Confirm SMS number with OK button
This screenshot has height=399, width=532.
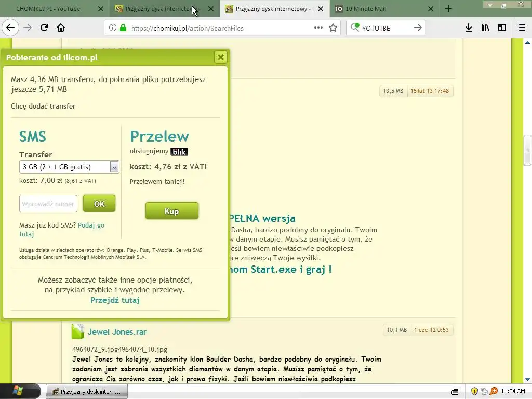click(x=99, y=204)
